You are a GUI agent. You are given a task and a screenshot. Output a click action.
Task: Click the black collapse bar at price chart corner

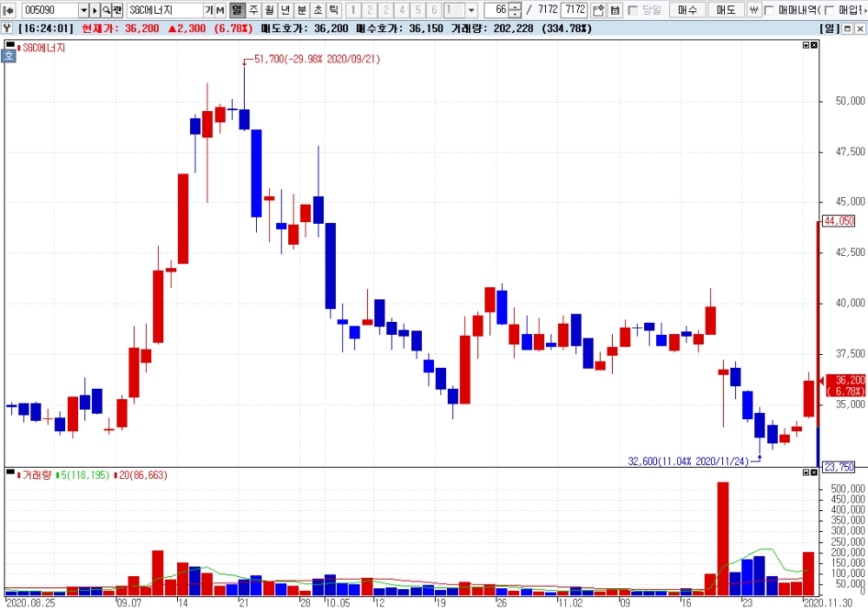pyautogui.click(x=10, y=43)
